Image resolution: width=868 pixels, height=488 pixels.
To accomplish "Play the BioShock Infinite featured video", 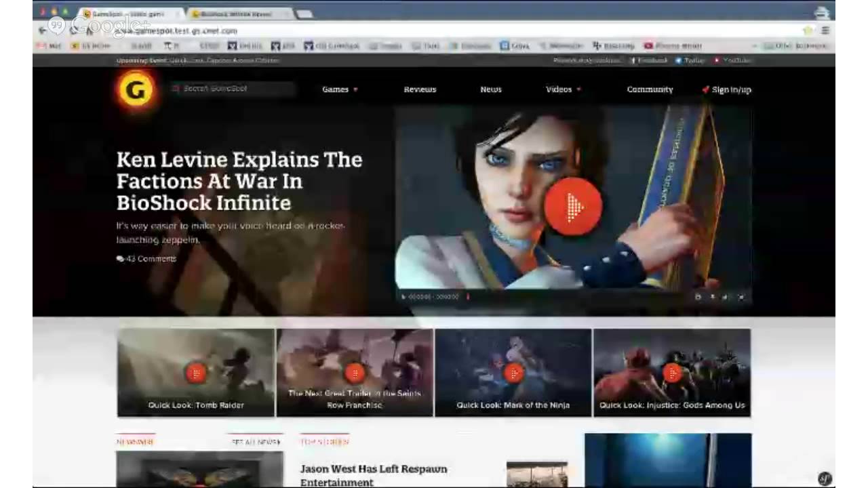I will tap(573, 207).
